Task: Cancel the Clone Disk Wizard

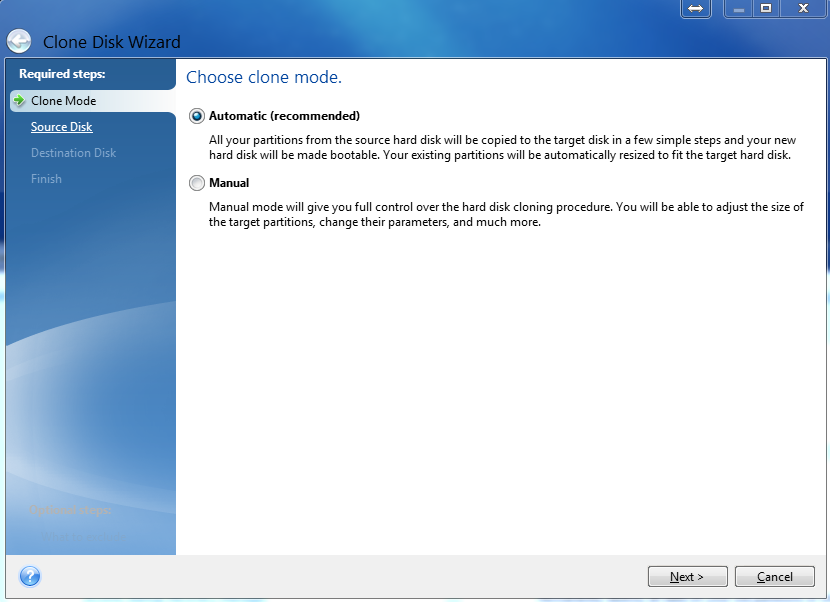Action: click(775, 576)
